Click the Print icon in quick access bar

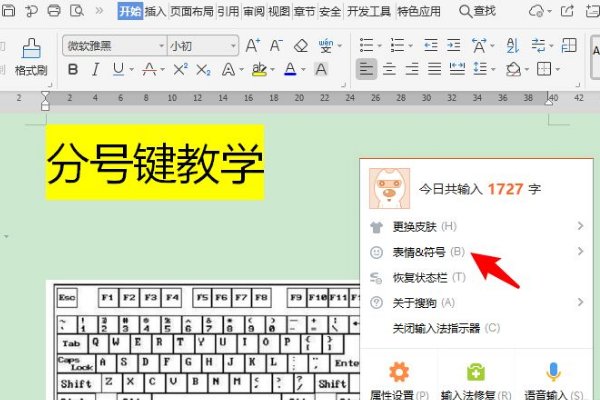pyautogui.click(x=54, y=10)
